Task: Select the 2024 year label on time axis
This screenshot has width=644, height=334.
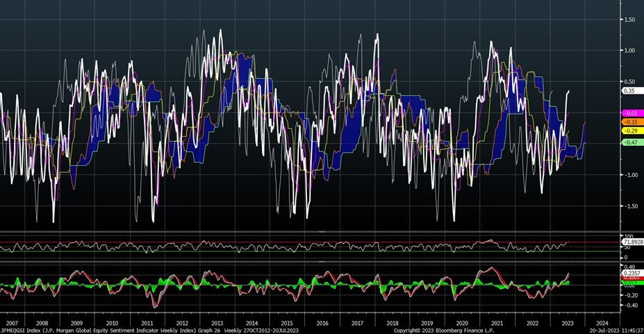Action: (x=602, y=324)
